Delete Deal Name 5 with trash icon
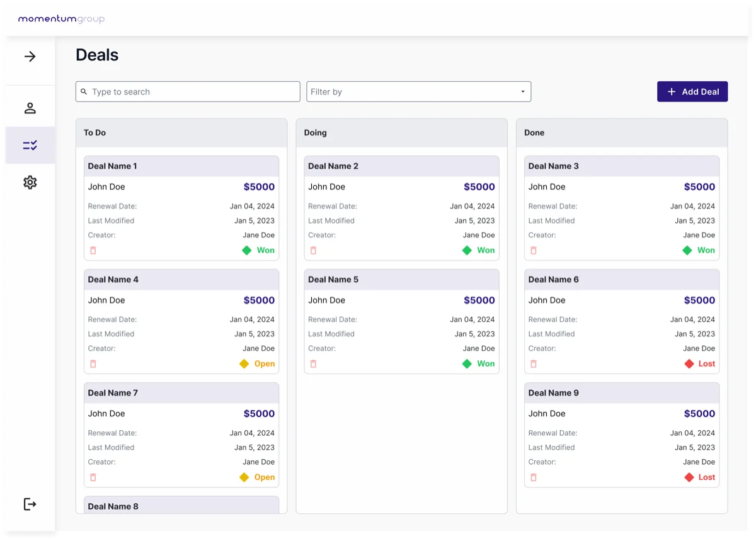756x541 pixels. (313, 364)
